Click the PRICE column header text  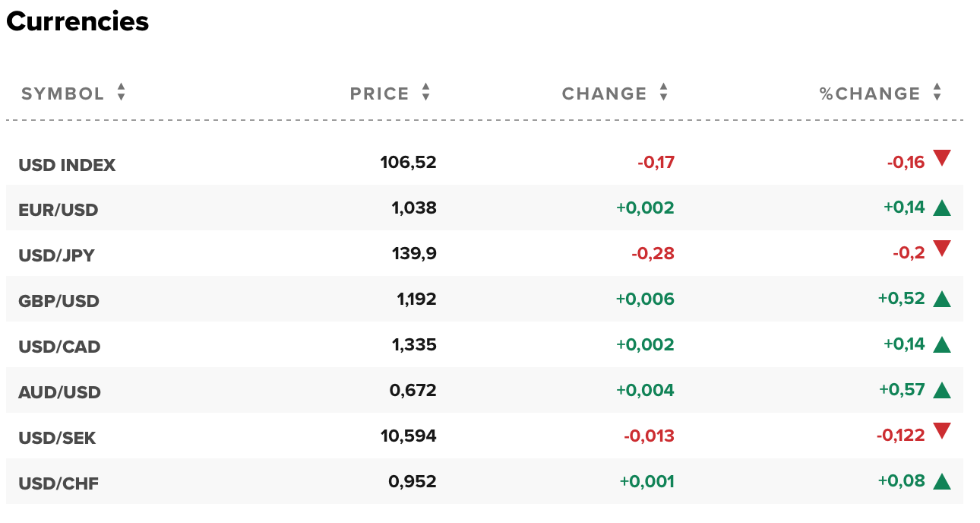coord(379,94)
